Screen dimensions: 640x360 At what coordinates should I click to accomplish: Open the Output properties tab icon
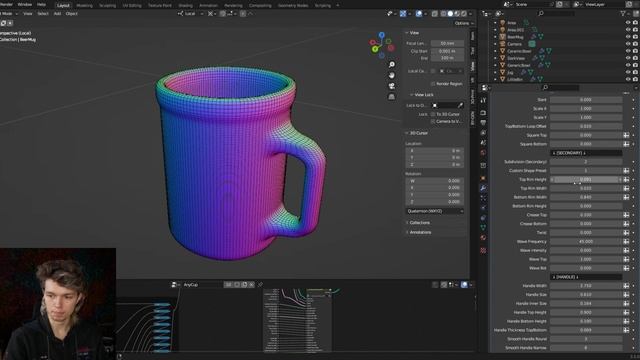tap(483, 122)
